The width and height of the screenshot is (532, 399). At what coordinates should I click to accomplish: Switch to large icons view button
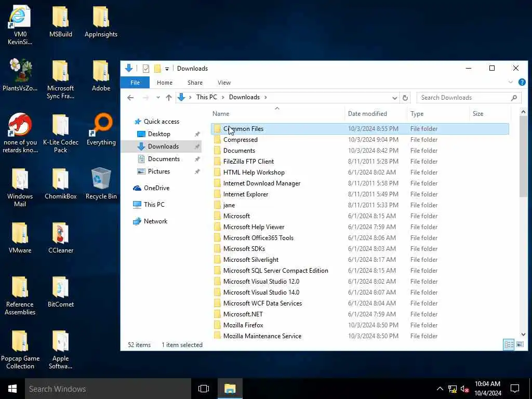[520, 345]
